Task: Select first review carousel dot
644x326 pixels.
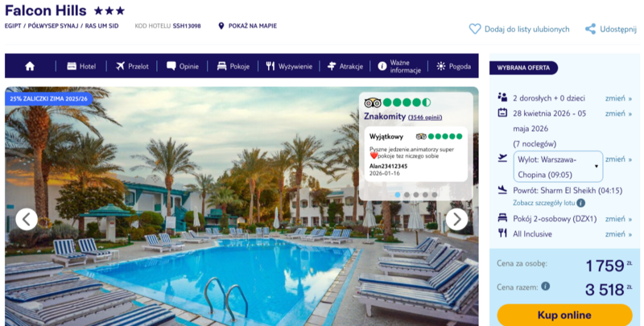Action: tap(398, 195)
